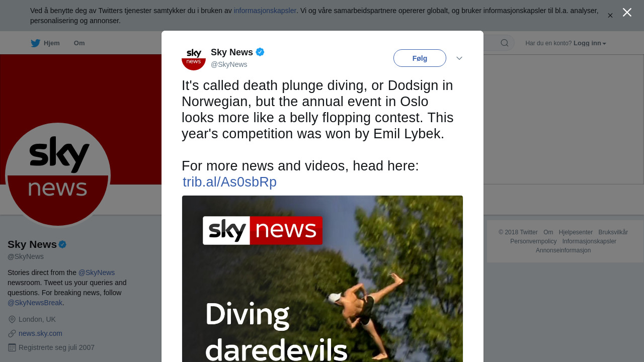The height and width of the screenshot is (362, 644).
Task: Click the Twitter bird Hjem icon
Action: coord(35,43)
